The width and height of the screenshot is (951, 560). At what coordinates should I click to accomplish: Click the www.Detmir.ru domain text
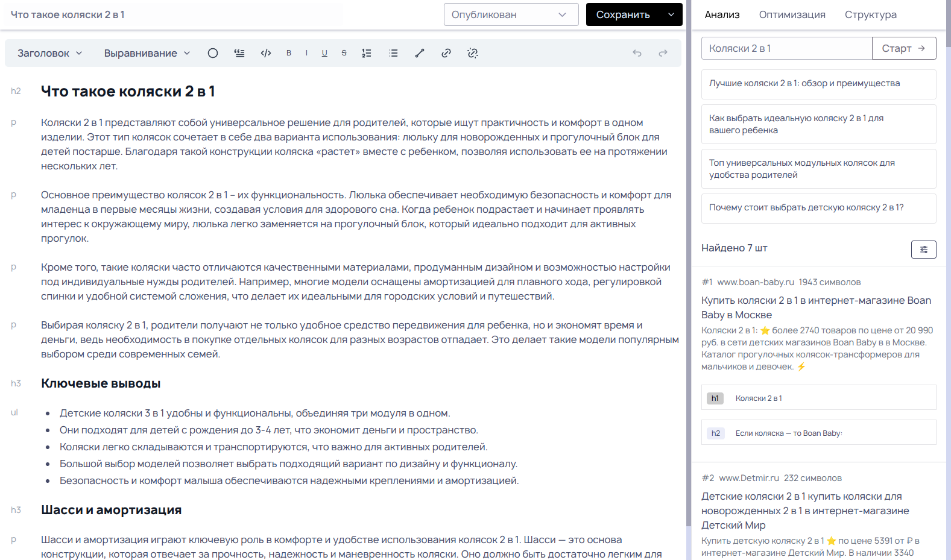[x=749, y=478]
